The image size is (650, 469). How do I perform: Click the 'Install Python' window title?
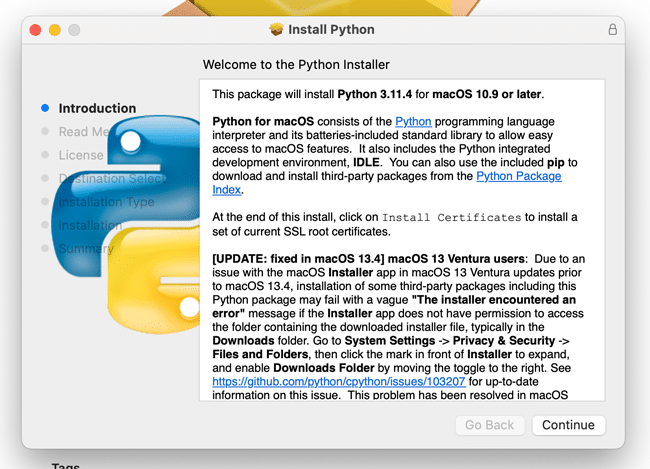click(331, 29)
